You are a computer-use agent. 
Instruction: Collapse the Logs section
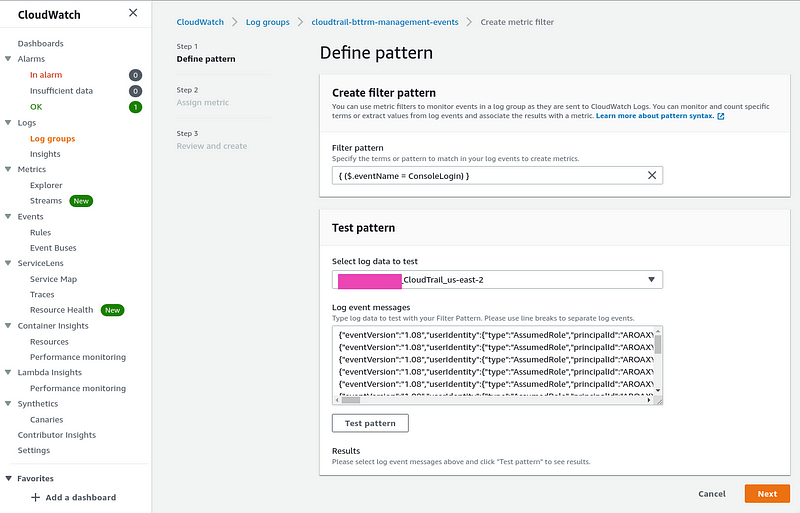[x=8, y=123]
